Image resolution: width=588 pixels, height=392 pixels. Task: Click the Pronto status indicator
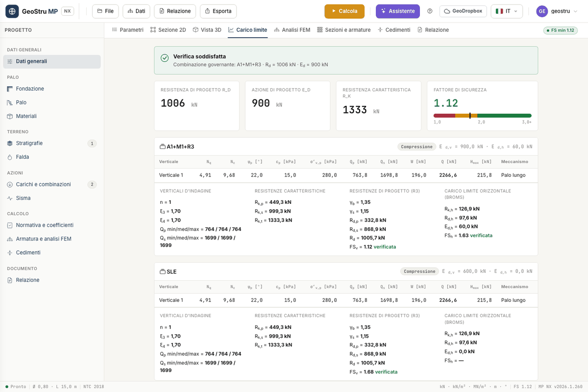[x=16, y=387]
